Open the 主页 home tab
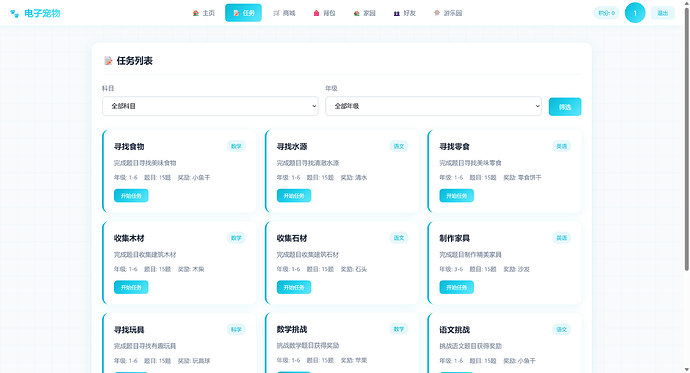The width and height of the screenshot is (690, 373). click(x=204, y=13)
